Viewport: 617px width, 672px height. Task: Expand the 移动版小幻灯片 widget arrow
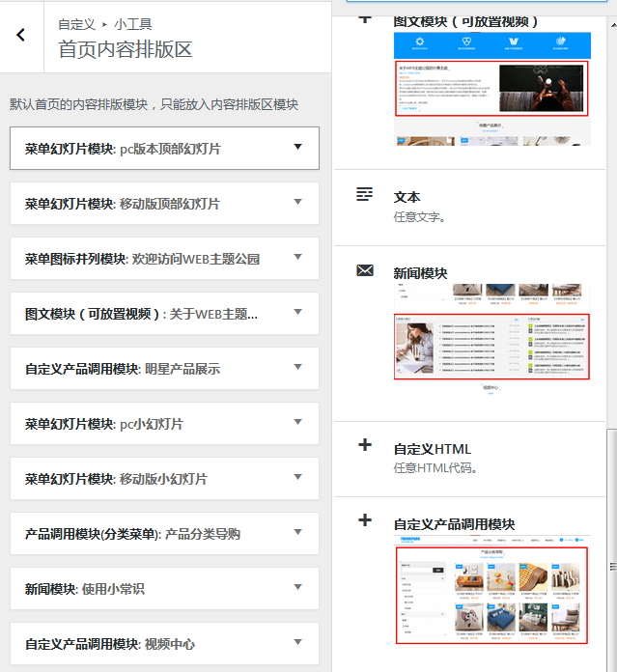(297, 477)
